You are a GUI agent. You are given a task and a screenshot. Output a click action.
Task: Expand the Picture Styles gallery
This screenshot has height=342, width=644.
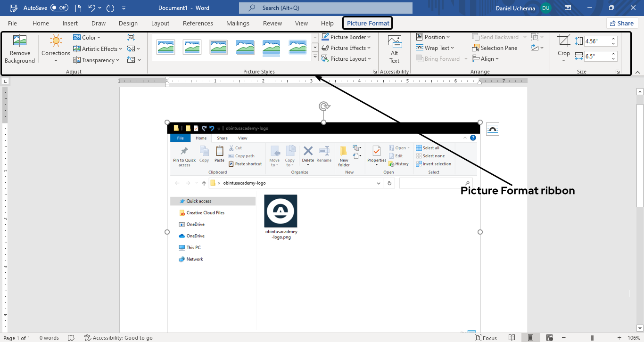point(315,55)
